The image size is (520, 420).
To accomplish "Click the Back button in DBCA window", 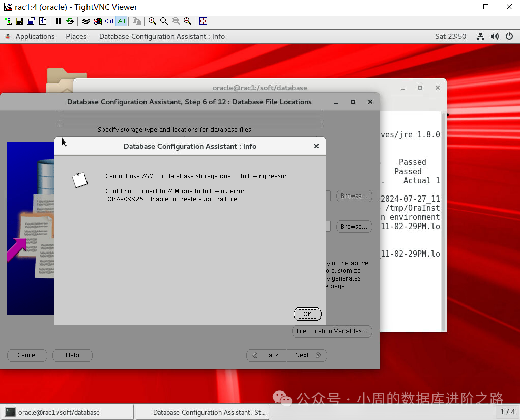I will coord(266,355).
